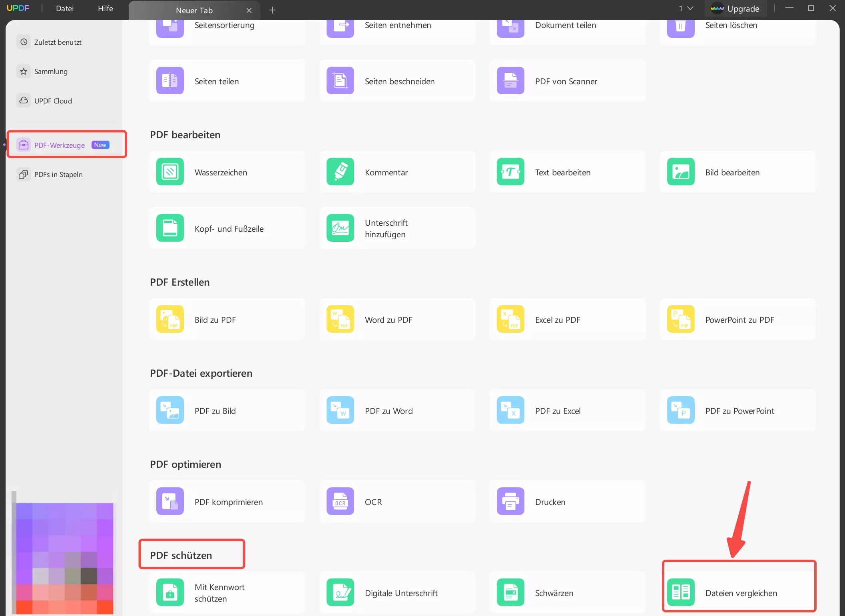Image resolution: width=845 pixels, height=616 pixels.
Task: Open the Datei menu
Action: click(64, 8)
